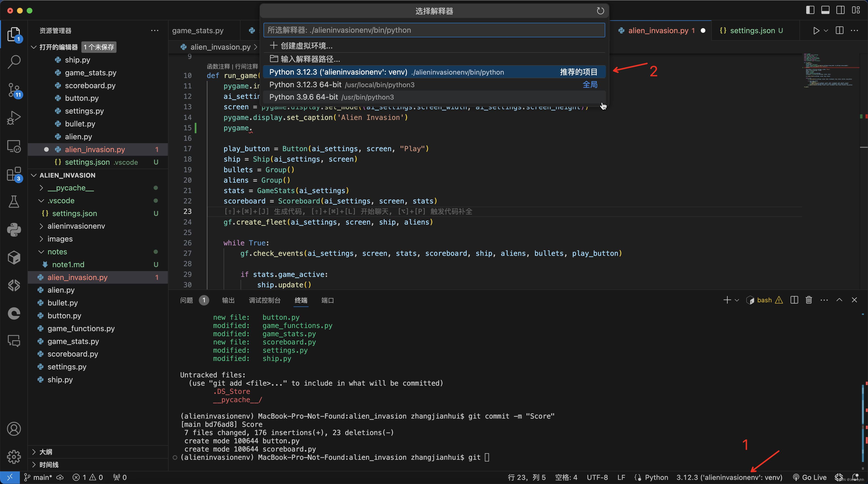868x484 pixels.
Task: Expand the 大纲 outline section
Action: 46,452
